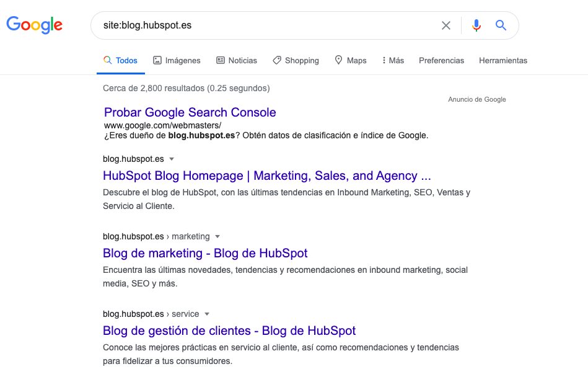Show Herramientas search tools
Image resolution: width=588 pixels, height=382 pixels.
[503, 60]
